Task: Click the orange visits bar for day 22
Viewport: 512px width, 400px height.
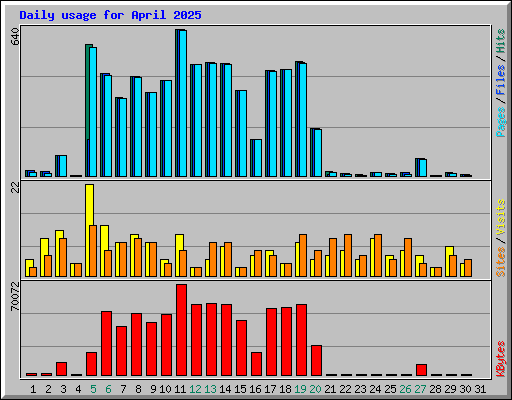Action: click(x=348, y=256)
